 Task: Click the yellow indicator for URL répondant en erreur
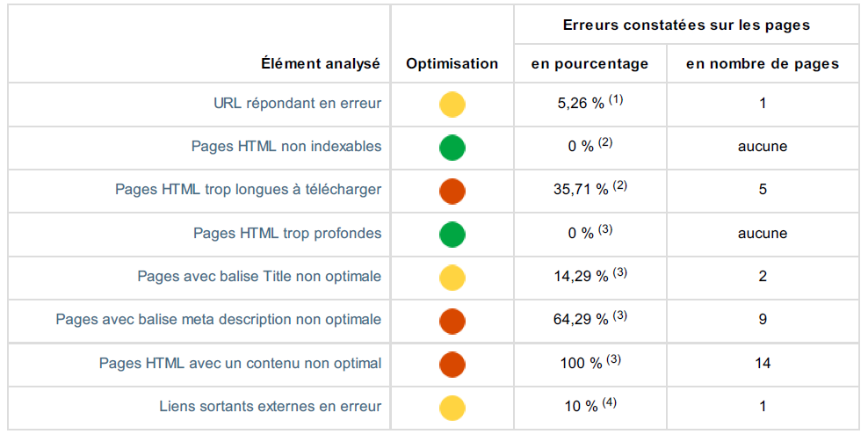click(452, 105)
